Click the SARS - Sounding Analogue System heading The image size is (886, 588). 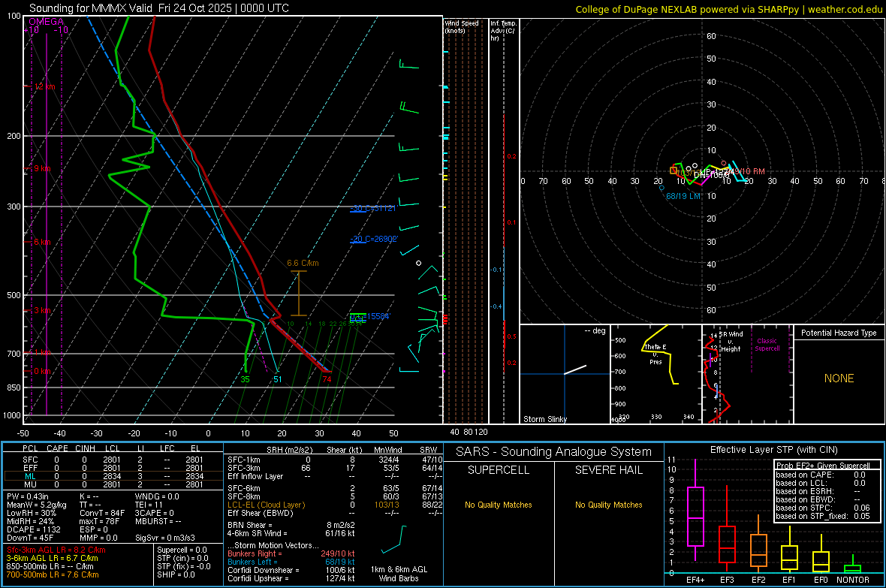click(x=554, y=452)
